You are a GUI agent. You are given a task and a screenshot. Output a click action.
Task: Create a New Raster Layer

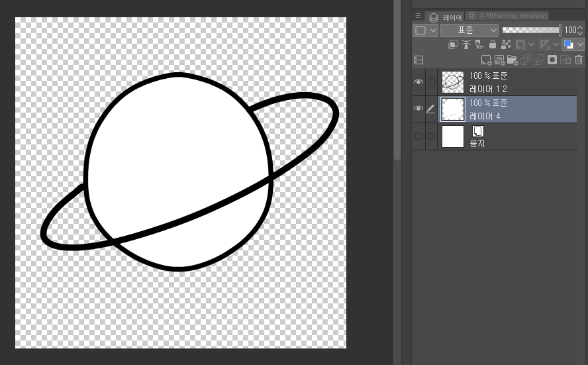(486, 60)
